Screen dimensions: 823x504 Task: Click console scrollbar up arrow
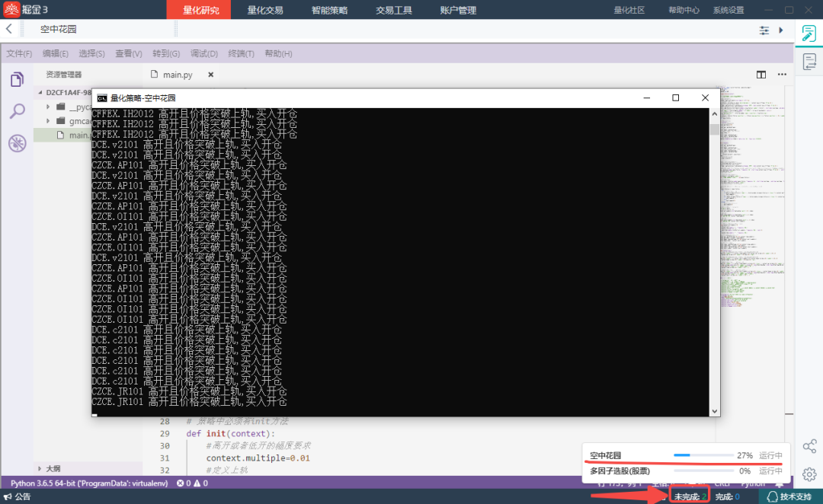pos(714,113)
